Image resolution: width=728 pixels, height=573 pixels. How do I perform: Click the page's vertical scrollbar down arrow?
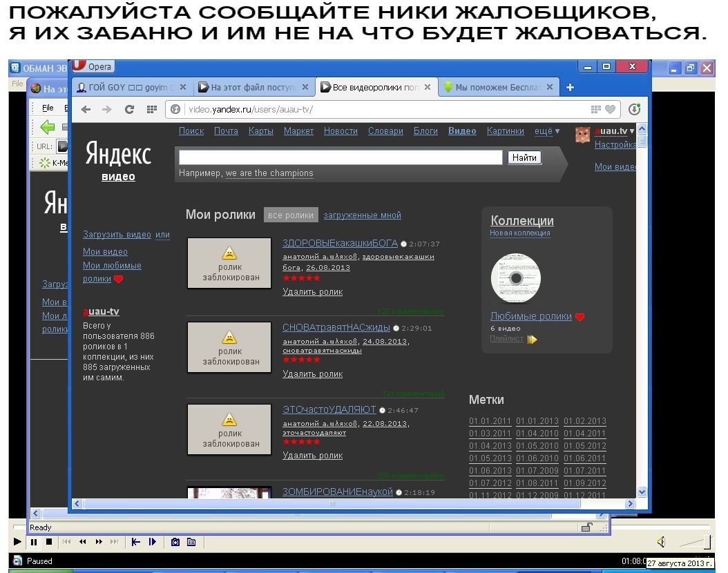(642, 492)
